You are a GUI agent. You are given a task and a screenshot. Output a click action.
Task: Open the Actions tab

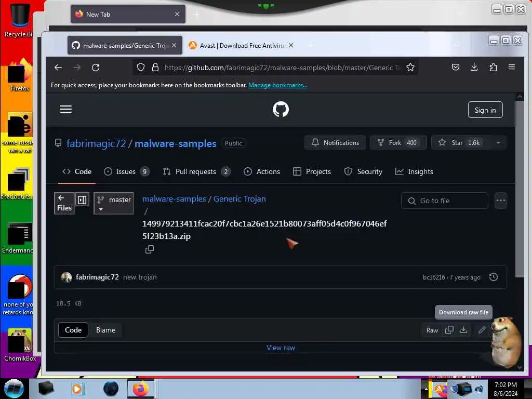(262, 171)
